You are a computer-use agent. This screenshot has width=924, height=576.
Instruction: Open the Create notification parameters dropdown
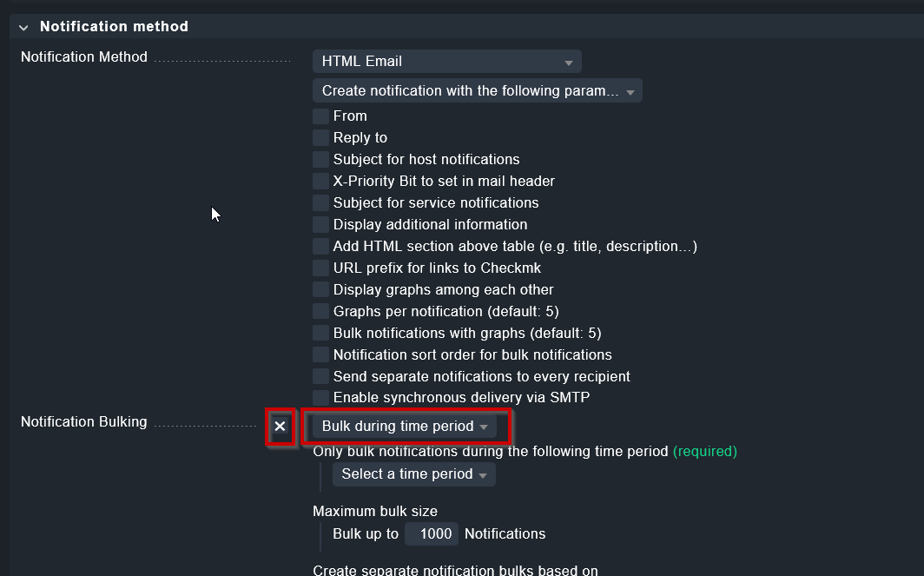click(x=477, y=90)
